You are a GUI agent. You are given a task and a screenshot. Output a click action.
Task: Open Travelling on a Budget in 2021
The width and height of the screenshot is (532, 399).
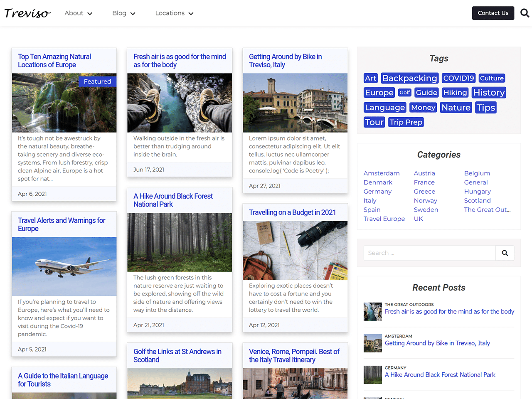(x=292, y=212)
